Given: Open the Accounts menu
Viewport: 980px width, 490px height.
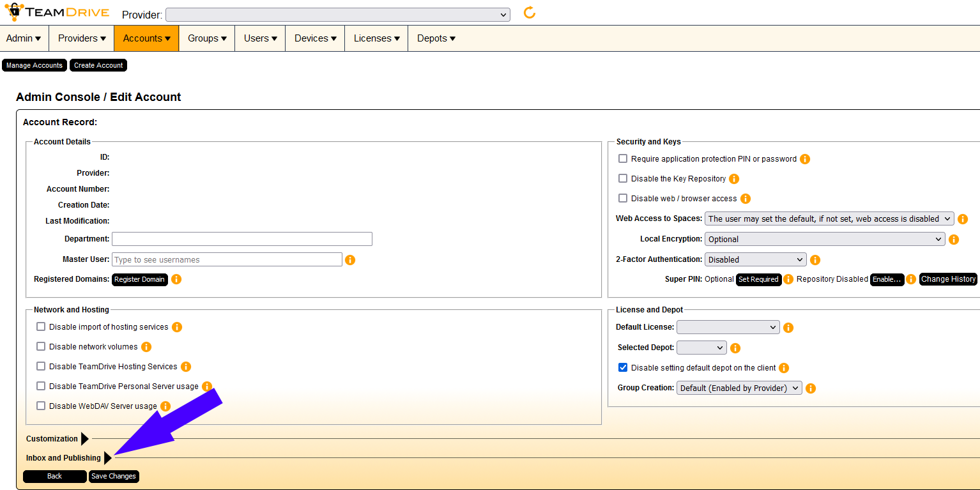Looking at the screenshot, I should click(x=146, y=38).
